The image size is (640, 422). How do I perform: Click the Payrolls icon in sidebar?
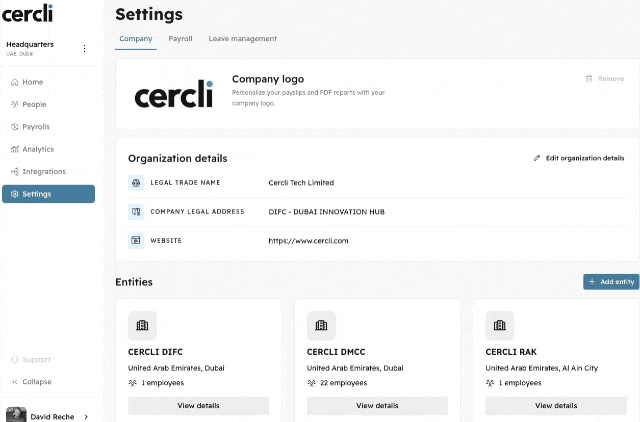click(15, 127)
